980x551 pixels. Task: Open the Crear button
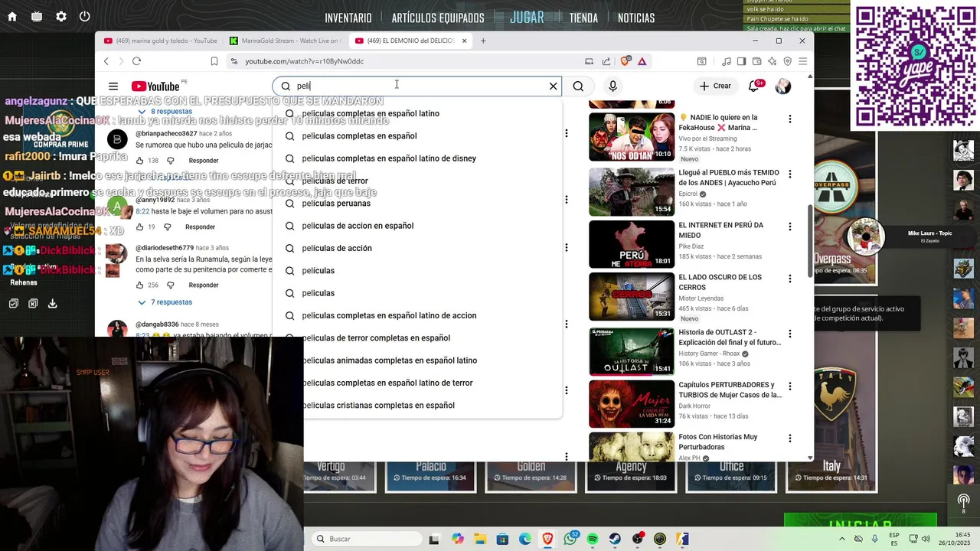click(x=715, y=86)
